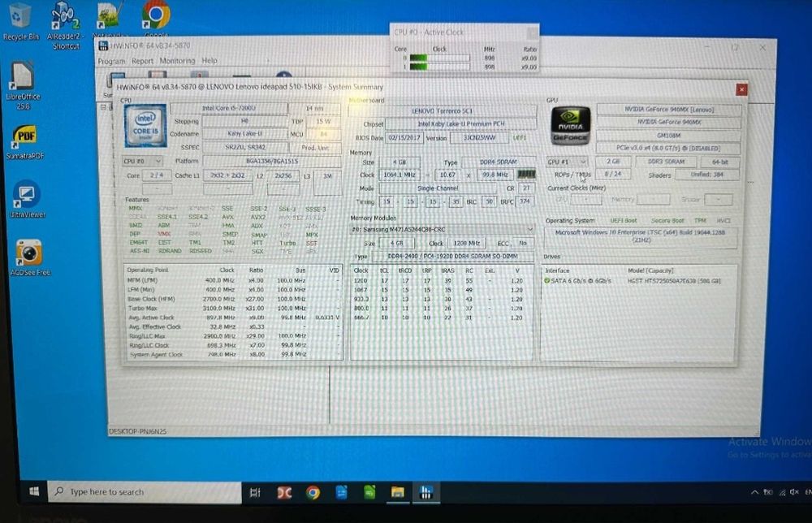This screenshot has height=523, width=812.
Task: Click the DDR4 SDRAM memory type field
Action: coord(498,162)
